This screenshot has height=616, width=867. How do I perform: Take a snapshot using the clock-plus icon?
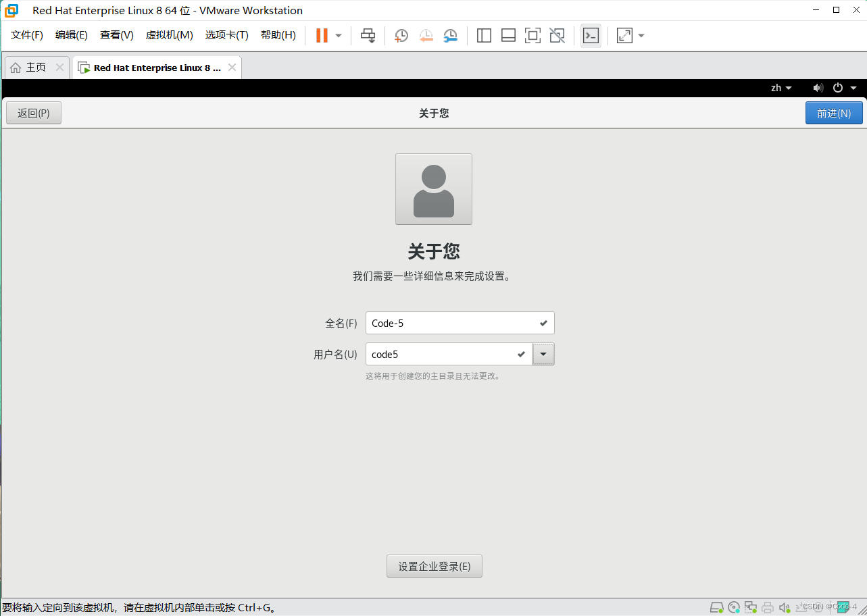pos(401,36)
